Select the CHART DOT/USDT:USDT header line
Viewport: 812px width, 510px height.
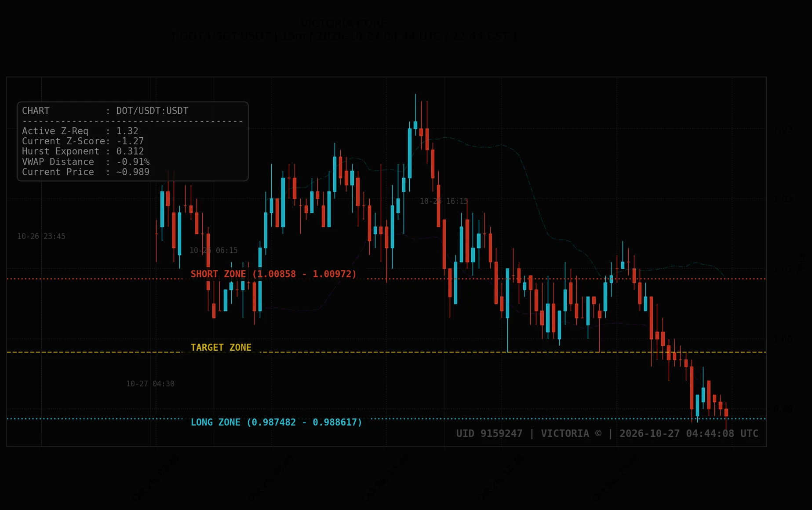(105, 111)
